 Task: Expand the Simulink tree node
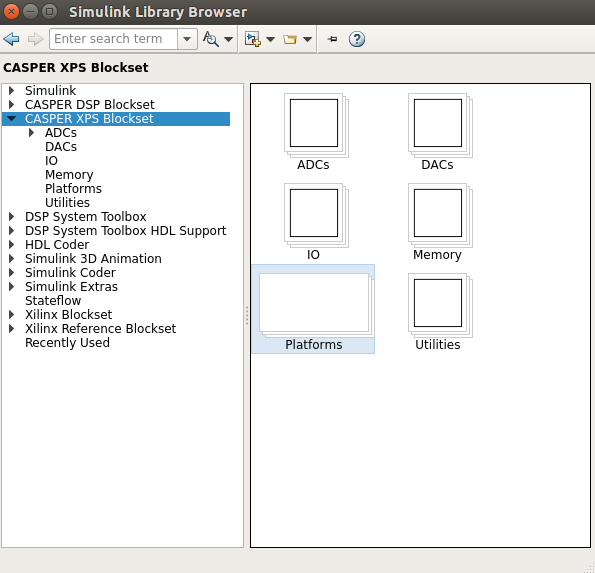coord(12,90)
